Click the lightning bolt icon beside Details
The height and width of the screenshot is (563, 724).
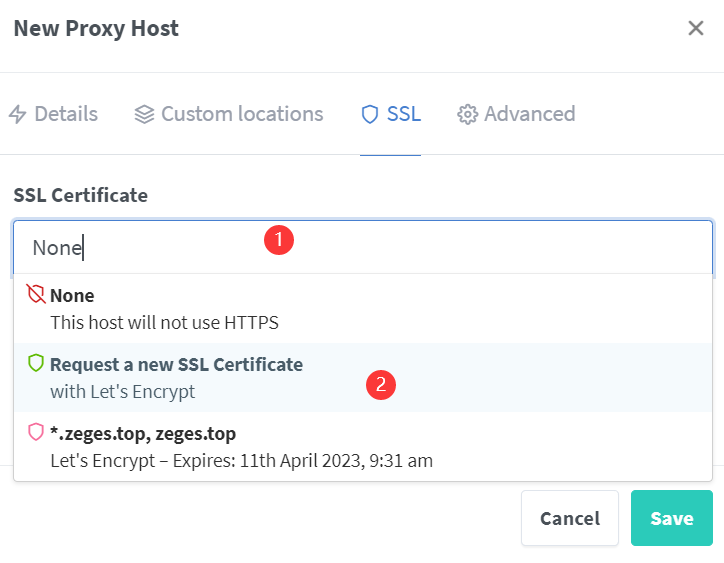17,114
